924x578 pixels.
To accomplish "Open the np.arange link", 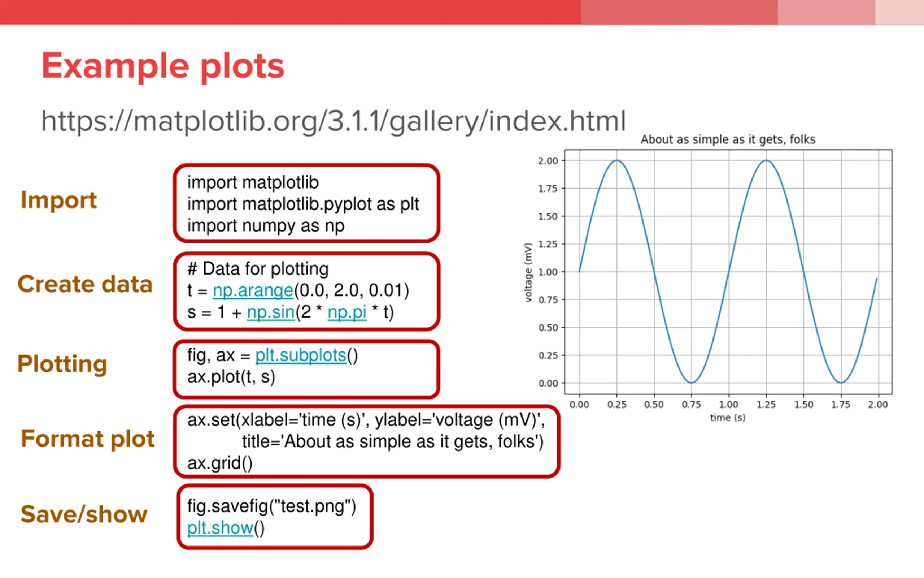I will 253,291.
